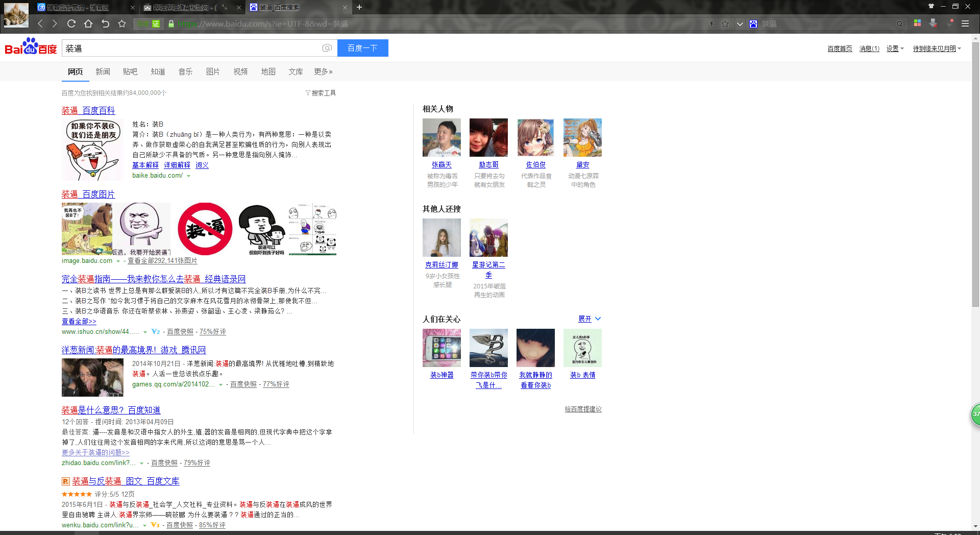
Task: Expand 更多» search categories
Action: pos(323,71)
